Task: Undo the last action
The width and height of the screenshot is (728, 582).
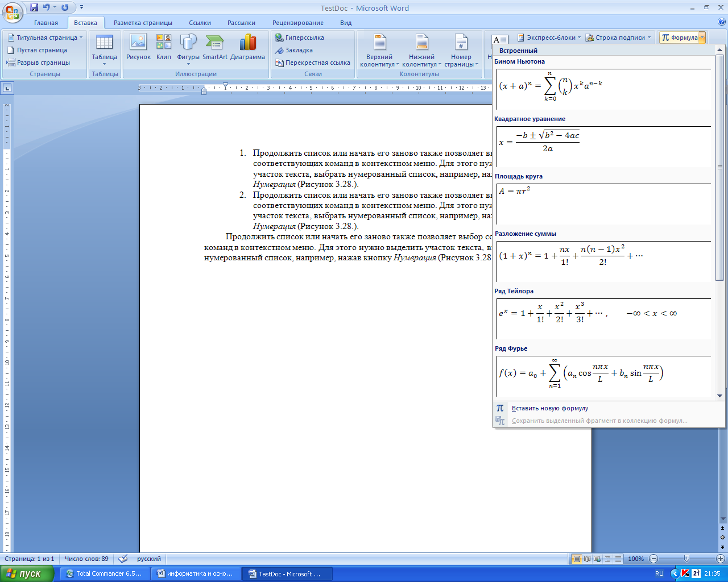Action: (x=46, y=7)
